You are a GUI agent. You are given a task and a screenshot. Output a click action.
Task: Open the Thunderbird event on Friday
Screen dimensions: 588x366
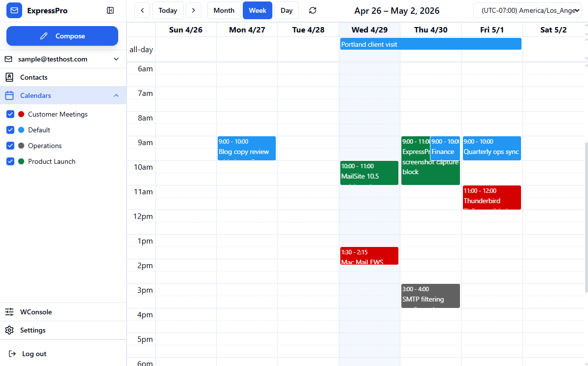coord(492,197)
